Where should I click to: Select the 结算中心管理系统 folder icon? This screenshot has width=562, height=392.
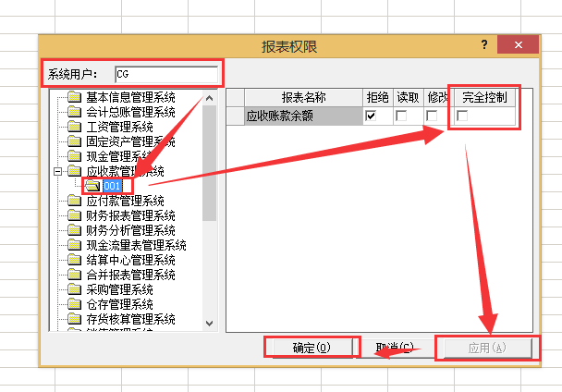coord(74,260)
